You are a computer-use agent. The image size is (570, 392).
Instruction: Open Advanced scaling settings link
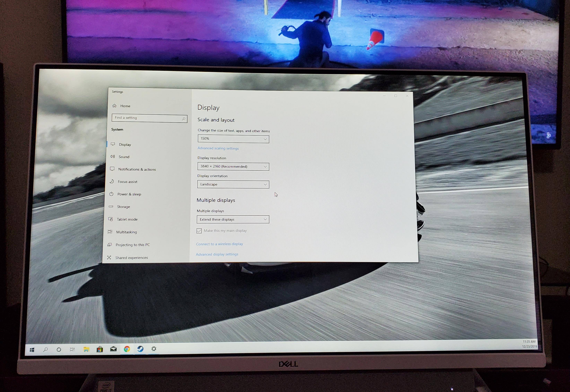coord(218,148)
